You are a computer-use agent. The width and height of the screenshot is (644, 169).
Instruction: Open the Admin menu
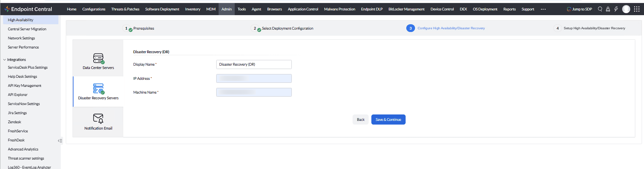tap(227, 9)
